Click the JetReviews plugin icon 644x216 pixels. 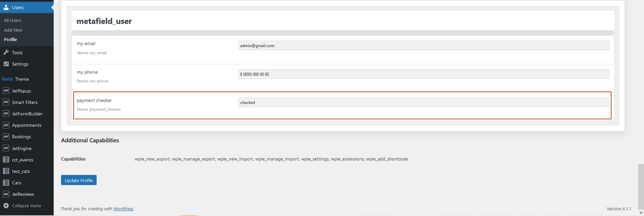point(6,194)
